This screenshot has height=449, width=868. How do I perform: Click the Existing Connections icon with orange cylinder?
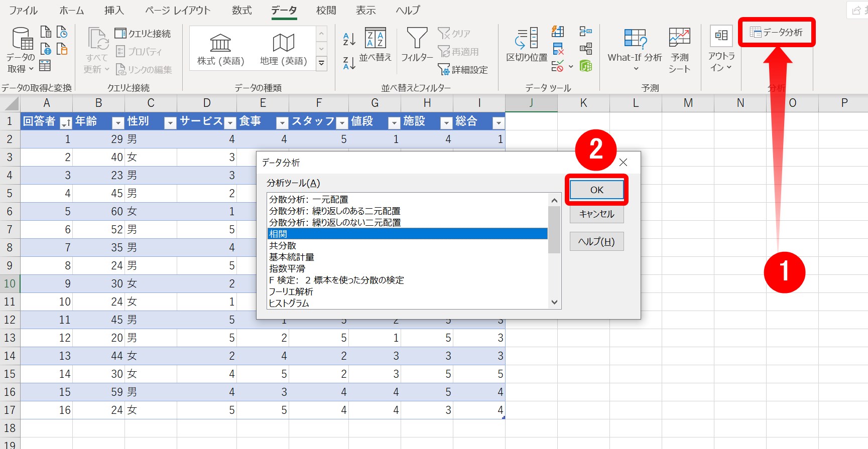(x=62, y=49)
